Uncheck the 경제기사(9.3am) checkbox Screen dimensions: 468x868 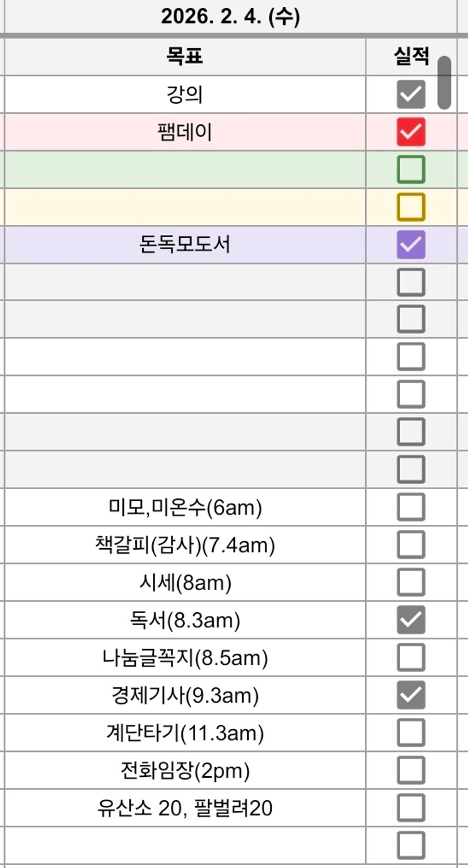tap(410, 695)
